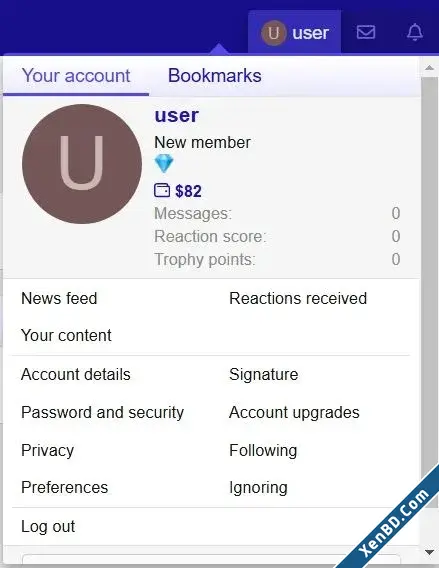Click the blue diamond badge icon
Viewport: 439px width, 568px height.
[x=164, y=163]
